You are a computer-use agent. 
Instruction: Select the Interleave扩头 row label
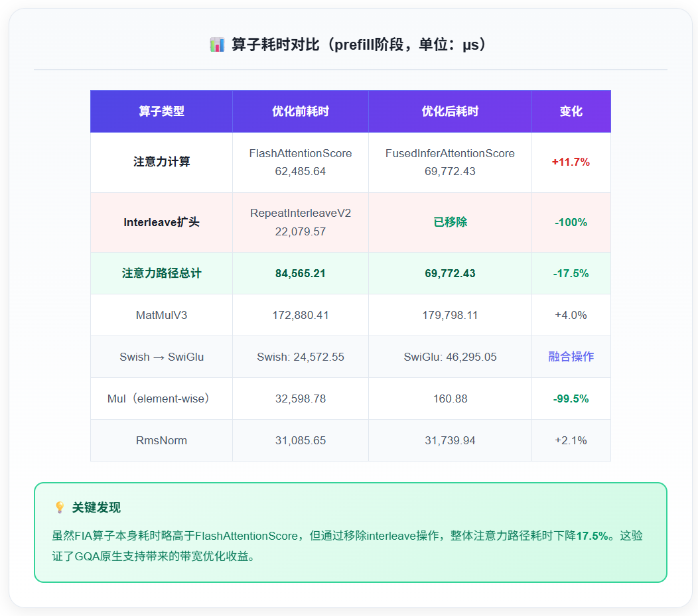tap(162, 222)
